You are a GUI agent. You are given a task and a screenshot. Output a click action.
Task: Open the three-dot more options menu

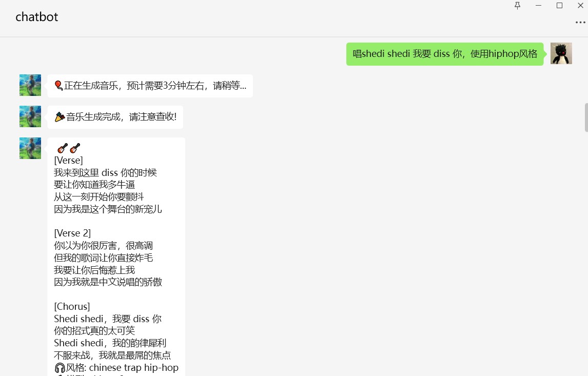click(x=580, y=23)
